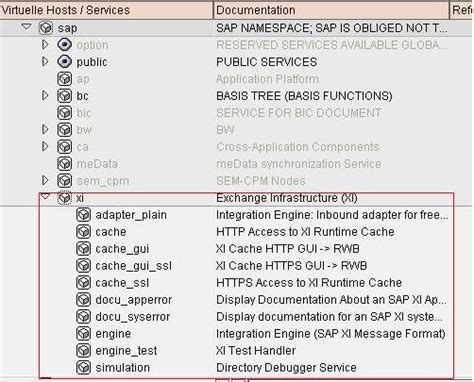Select the engine_test tree entry

126,351
